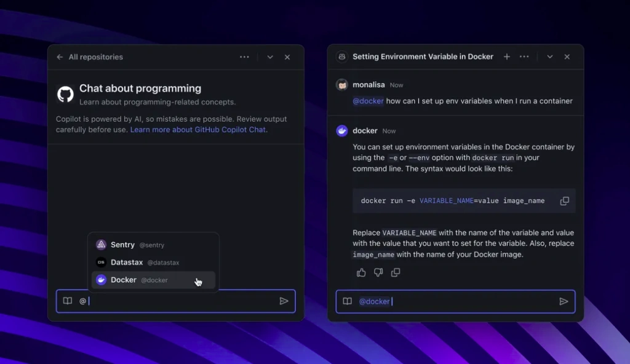Image resolution: width=630 pixels, height=364 pixels.
Task: Collapse the left chat panel with the chevron
Action: [x=270, y=57]
